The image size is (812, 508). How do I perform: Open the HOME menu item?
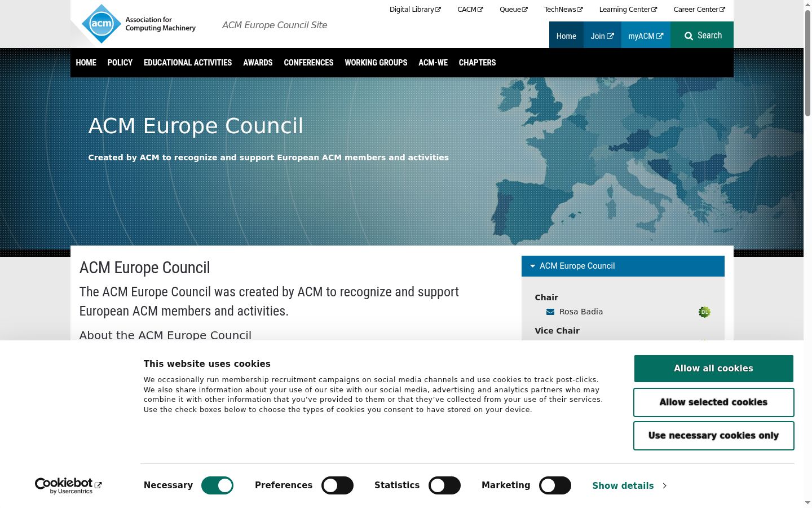click(86, 63)
